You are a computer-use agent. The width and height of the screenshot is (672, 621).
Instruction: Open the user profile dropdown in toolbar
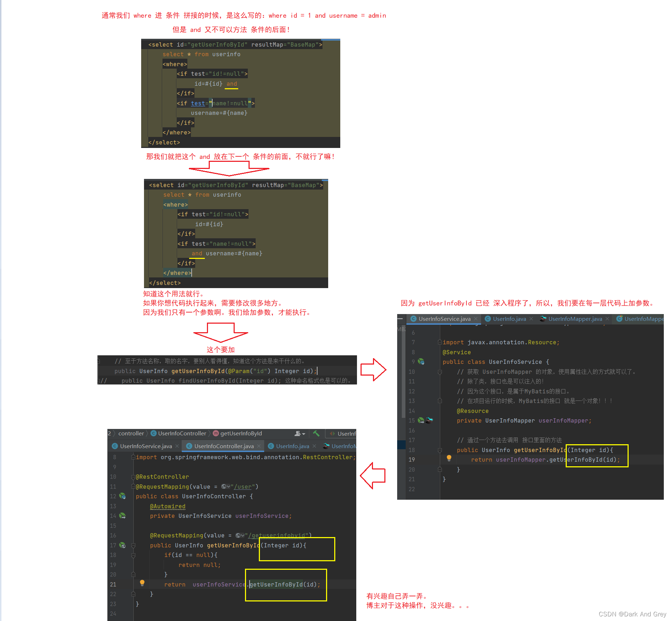[300, 433]
